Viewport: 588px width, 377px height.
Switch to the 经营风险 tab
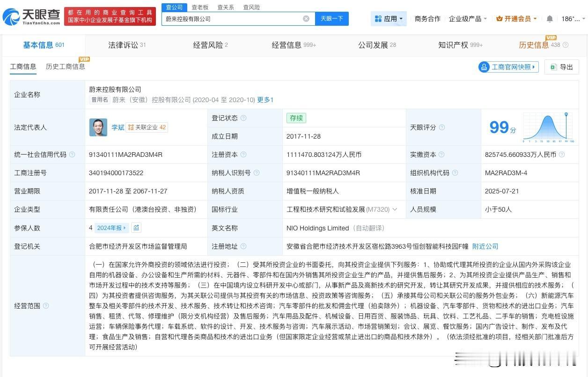210,45
